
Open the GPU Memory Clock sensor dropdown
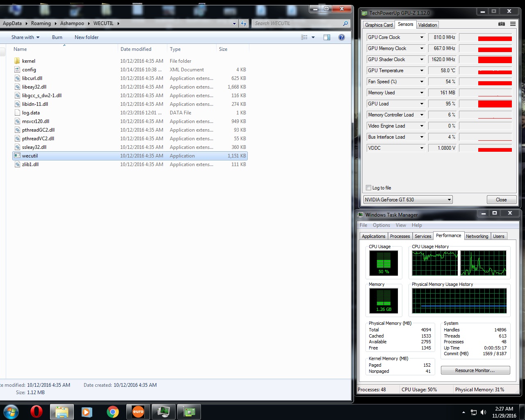click(422, 48)
